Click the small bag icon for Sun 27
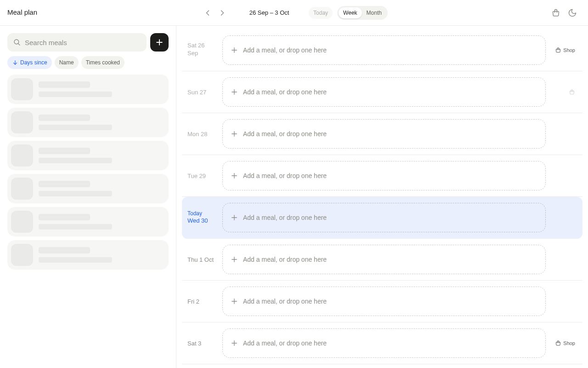The height and width of the screenshot is (368, 588). 572,92
